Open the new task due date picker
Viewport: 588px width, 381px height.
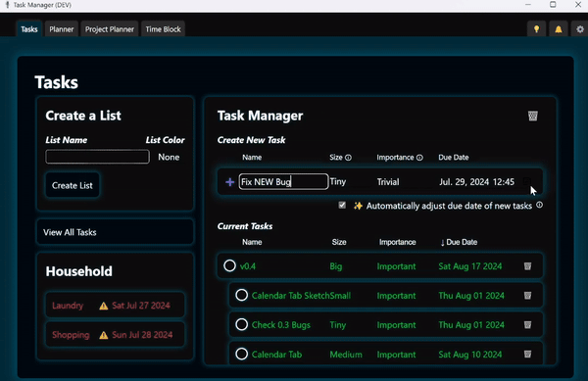click(476, 182)
